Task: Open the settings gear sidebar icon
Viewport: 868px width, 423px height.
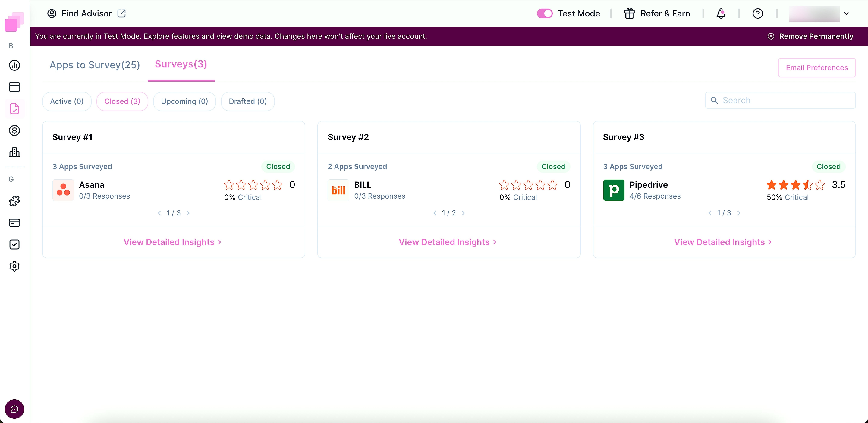Action: click(x=14, y=266)
